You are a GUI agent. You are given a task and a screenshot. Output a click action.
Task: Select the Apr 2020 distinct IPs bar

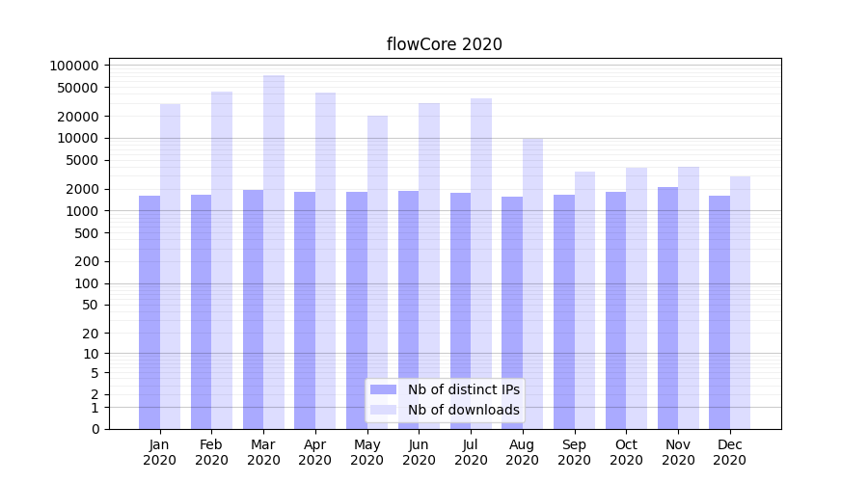(305, 310)
